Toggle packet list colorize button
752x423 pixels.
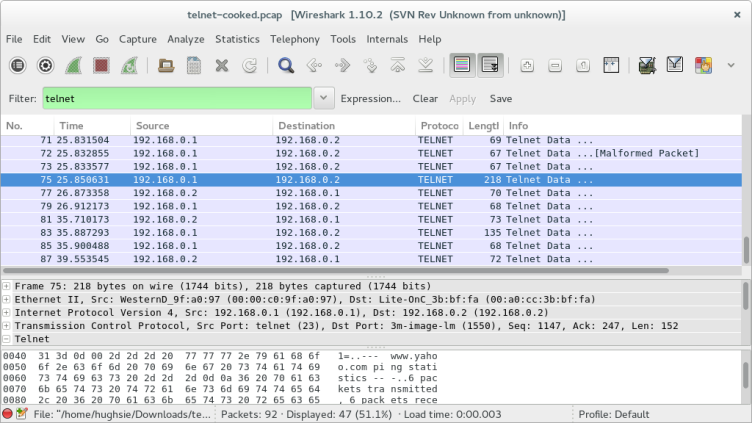click(462, 65)
